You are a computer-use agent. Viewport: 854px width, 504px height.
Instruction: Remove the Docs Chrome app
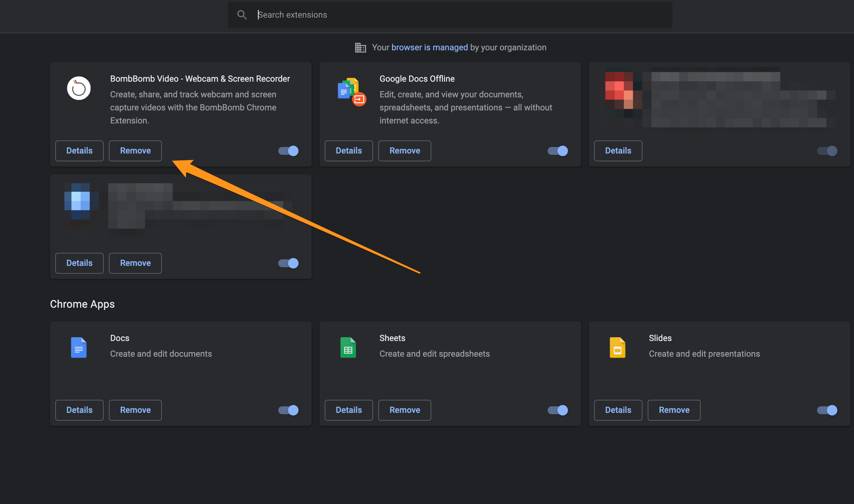pyautogui.click(x=135, y=410)
